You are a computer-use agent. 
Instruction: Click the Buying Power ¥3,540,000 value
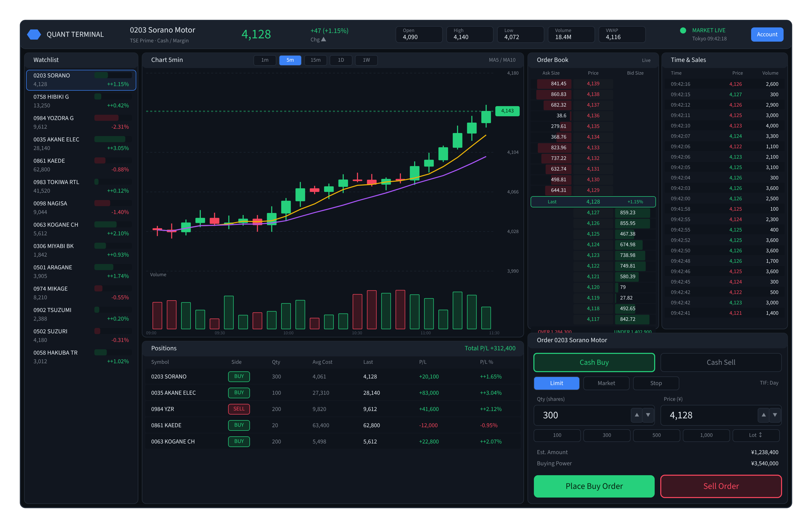pos(764,464)
